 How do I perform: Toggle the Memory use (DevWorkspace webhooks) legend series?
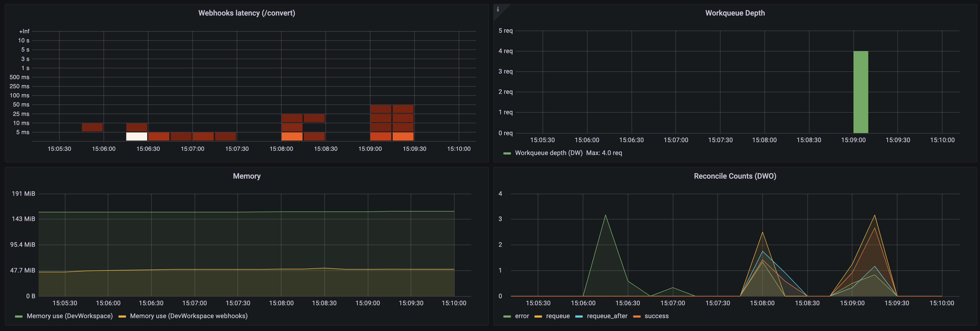click(x=188, y=316)
